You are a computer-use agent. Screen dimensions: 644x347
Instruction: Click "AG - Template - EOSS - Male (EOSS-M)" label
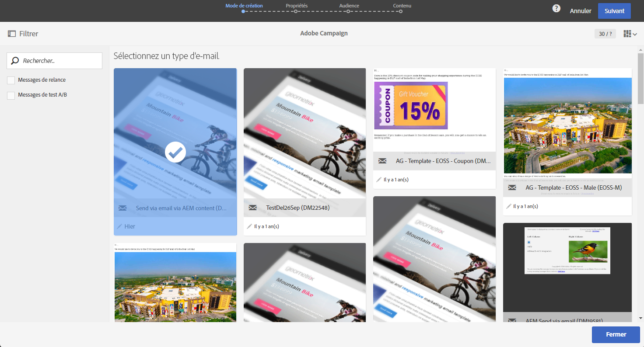(574, 187)
